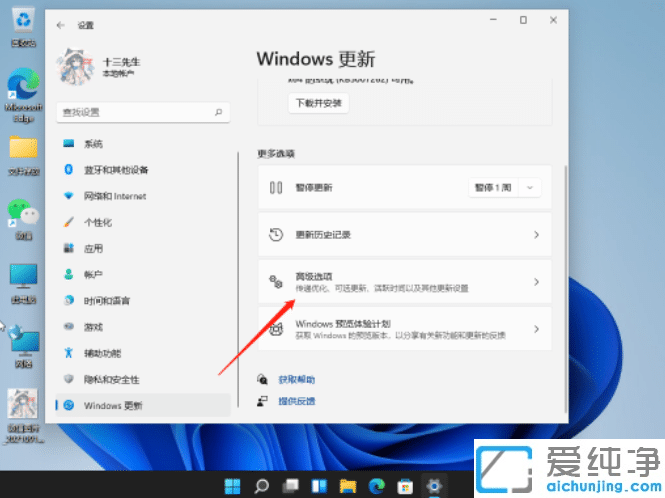Open 应用 settings category
The width and height of the screenshot is (665, 498).
tap(143, 249)
